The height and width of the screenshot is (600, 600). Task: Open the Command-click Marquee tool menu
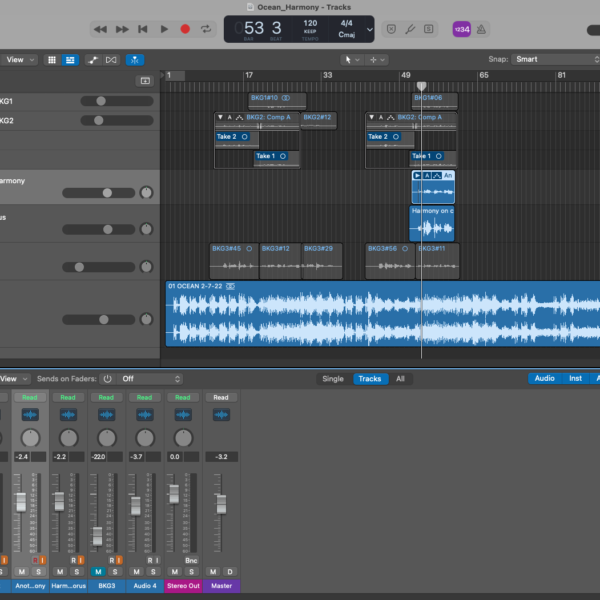tap(377, 60)
